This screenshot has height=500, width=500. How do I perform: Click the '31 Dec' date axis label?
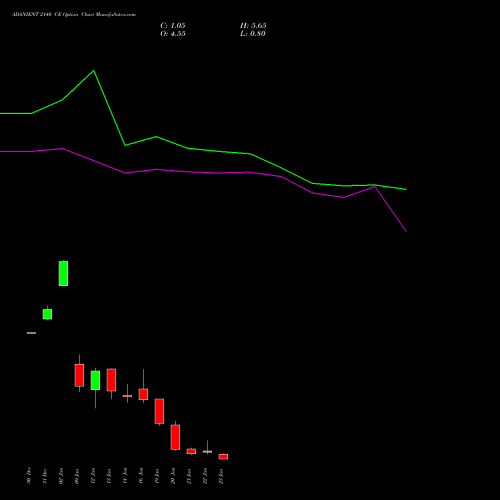pos(45,476)
